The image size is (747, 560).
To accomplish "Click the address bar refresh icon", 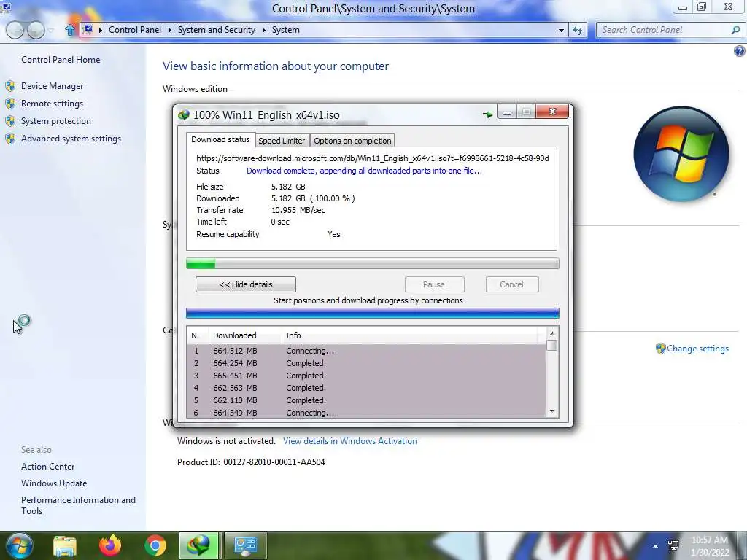I will coord(578,30).
